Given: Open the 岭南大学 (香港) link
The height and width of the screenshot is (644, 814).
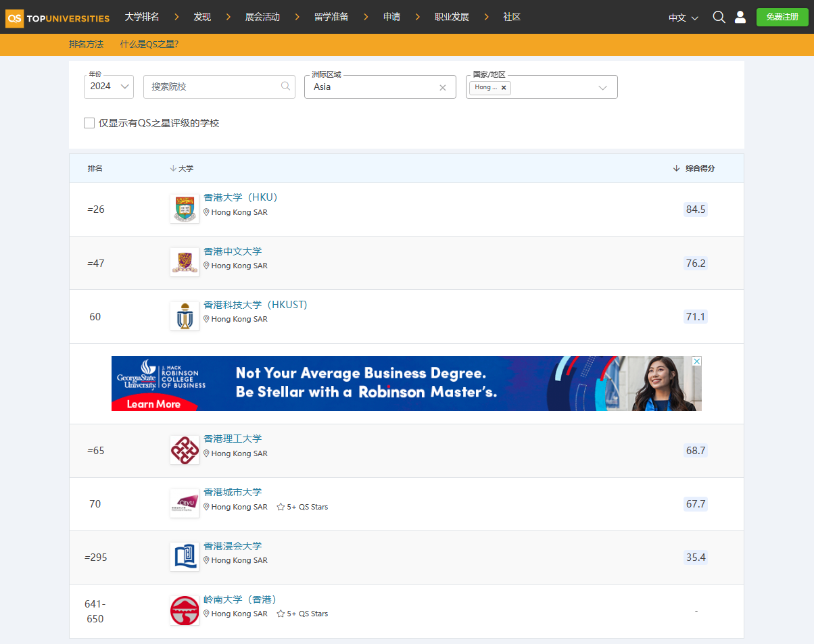Looking at the screenshot, I should [241, 599].
